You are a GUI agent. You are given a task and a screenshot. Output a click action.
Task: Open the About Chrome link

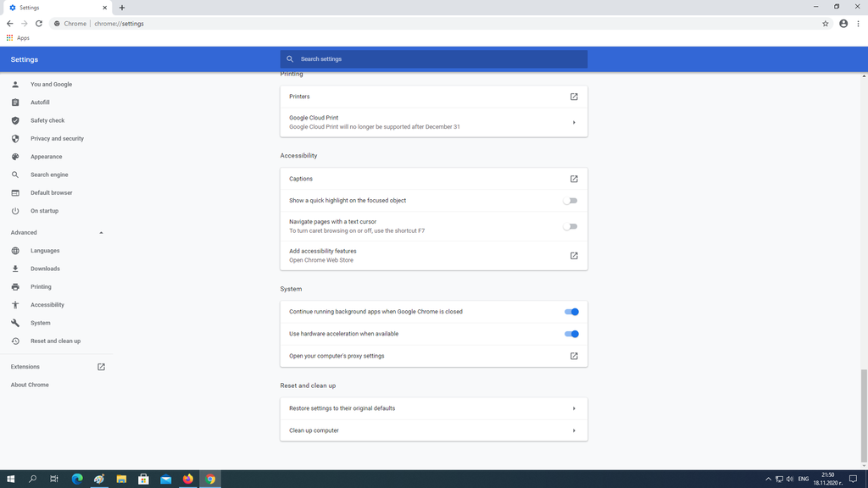coord(30,385)
